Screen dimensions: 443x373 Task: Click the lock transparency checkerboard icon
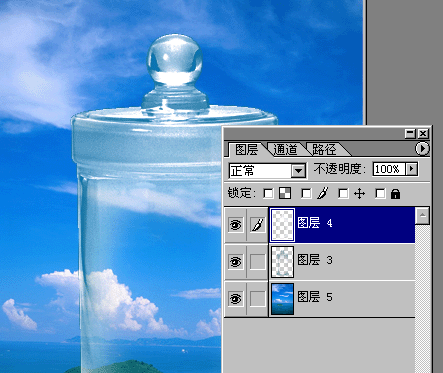point(285,193)
